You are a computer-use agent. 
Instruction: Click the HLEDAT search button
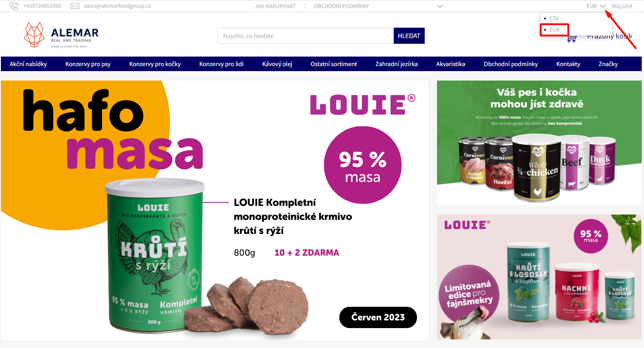click(409, 36)
